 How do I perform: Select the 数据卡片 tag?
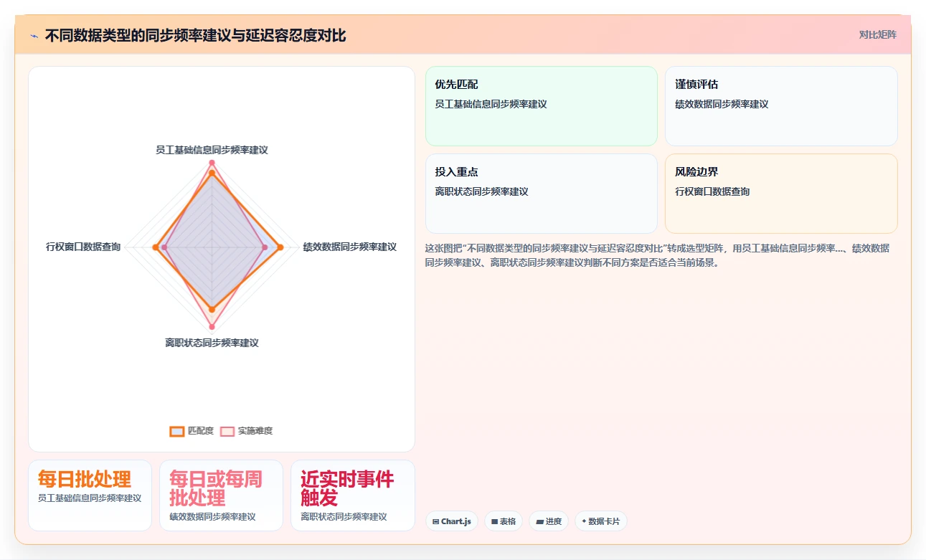tap(601, 521)
